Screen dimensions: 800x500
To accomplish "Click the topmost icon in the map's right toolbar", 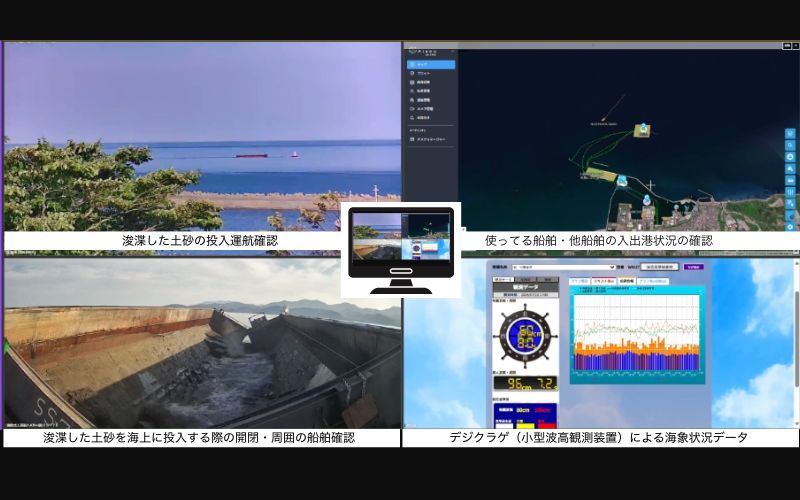I will tap(790, 133).
